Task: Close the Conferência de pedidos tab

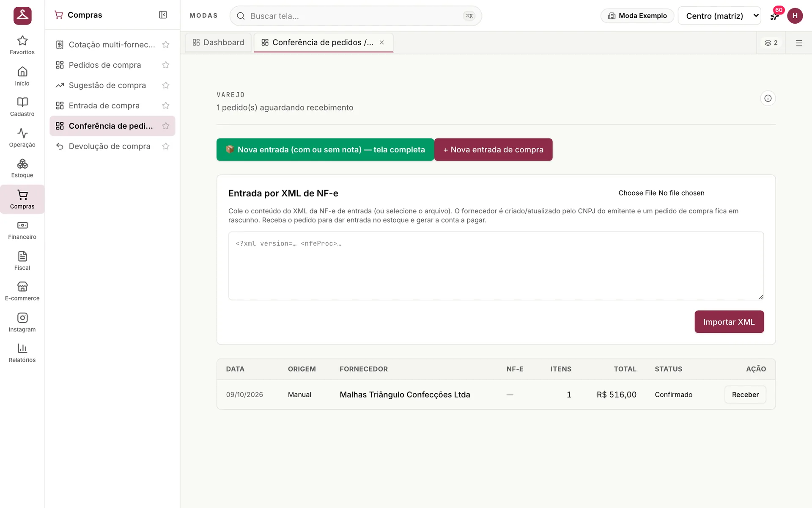Action: coord(381,42)
